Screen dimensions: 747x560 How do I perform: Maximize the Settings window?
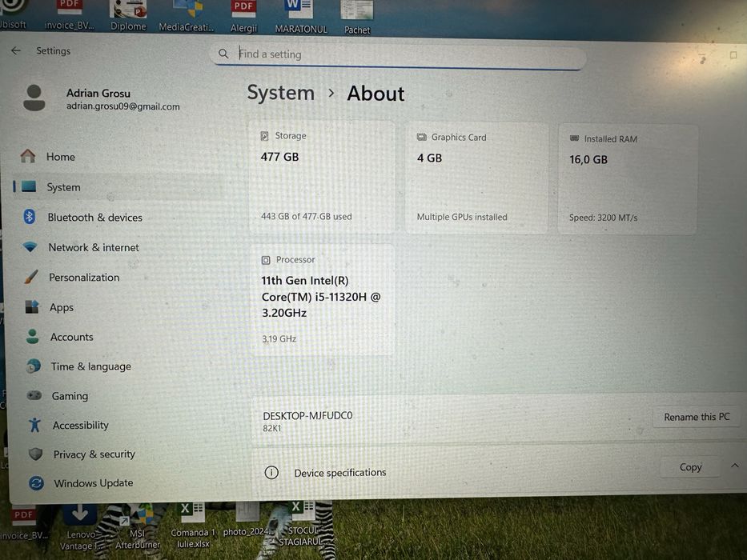[733, 55]
